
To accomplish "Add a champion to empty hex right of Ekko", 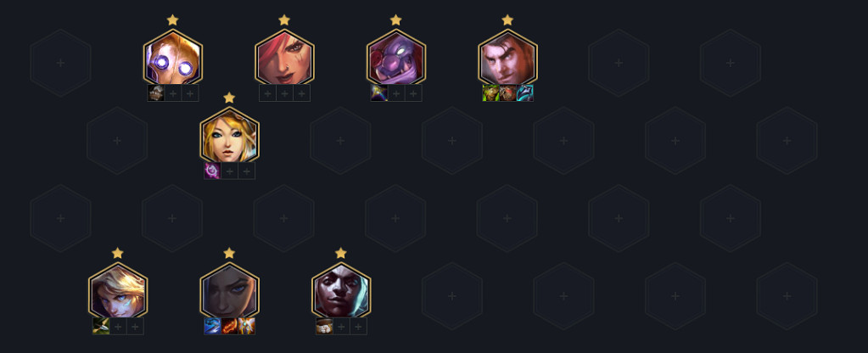I will 452,296.
